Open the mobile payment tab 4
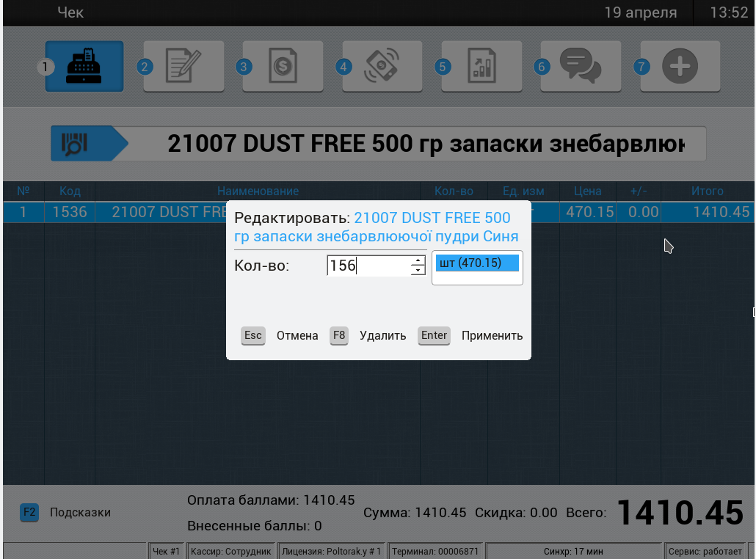The height and width of the screenshot is (559, 756). tap(382, 66)
